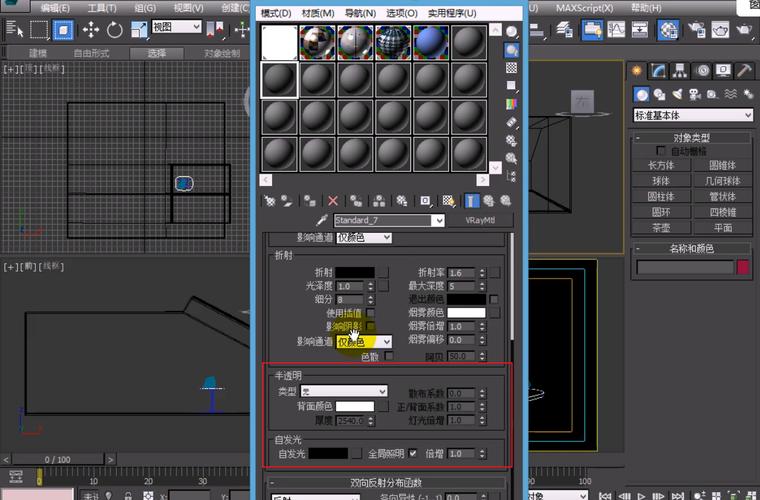This screenshot has height=500, width=760.
Task: Toggle 全局照明 checkbox in 自发光
Action: [412, 453]
